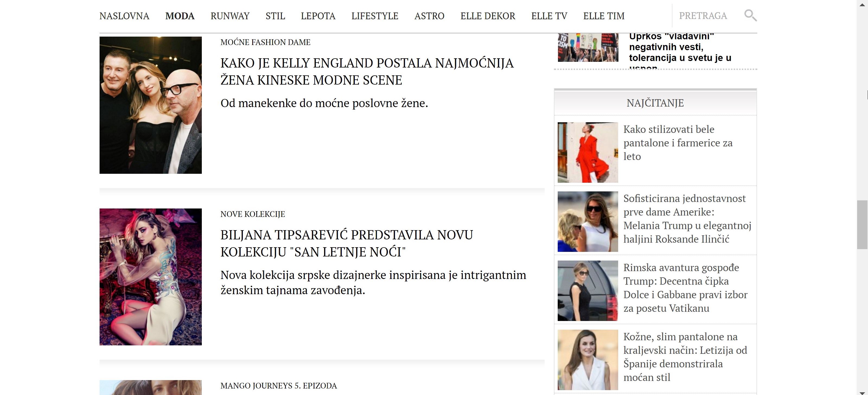Go to the ASTRO section
The image size is (868, 395).
[x=429, y=16]
